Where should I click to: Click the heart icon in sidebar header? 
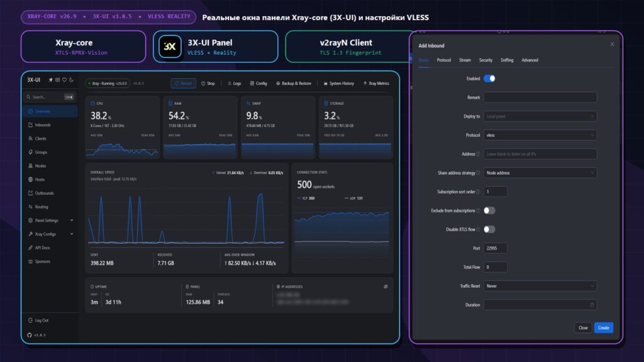point(65,80)
